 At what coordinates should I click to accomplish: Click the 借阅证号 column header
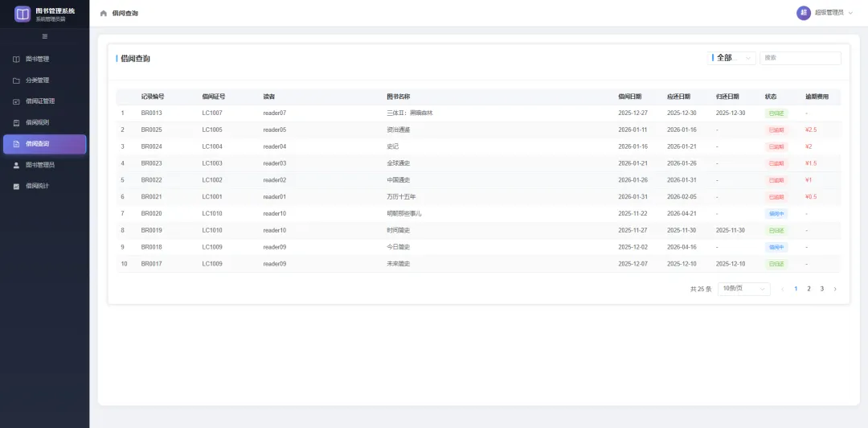click(213, 97)
